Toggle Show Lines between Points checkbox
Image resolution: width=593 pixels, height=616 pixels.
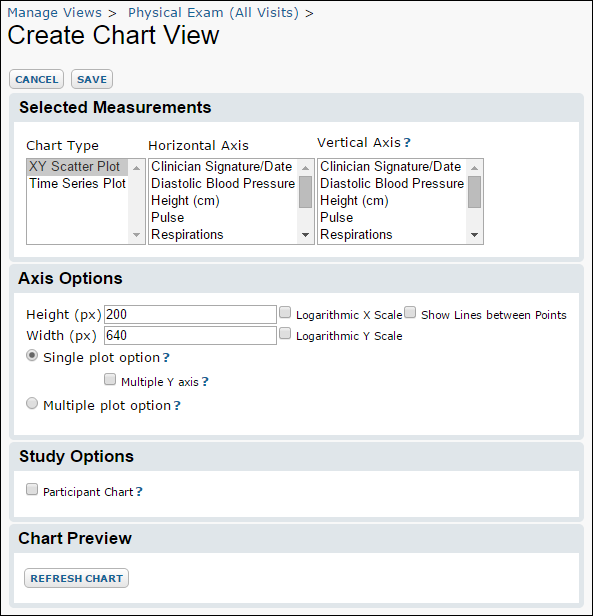(410, 313)
